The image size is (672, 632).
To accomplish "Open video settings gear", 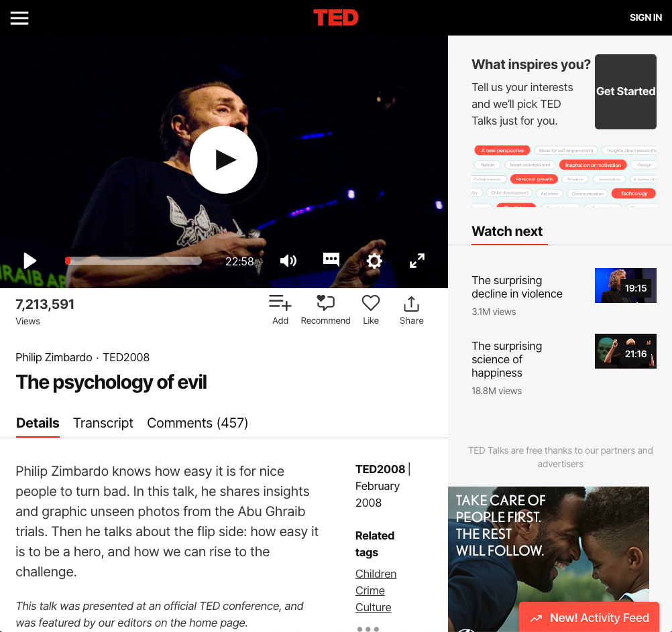I will (374, 261).
